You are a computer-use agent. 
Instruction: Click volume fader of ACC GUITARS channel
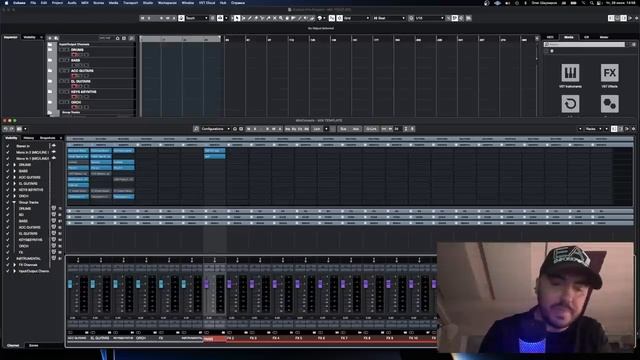tap(70, 284)
